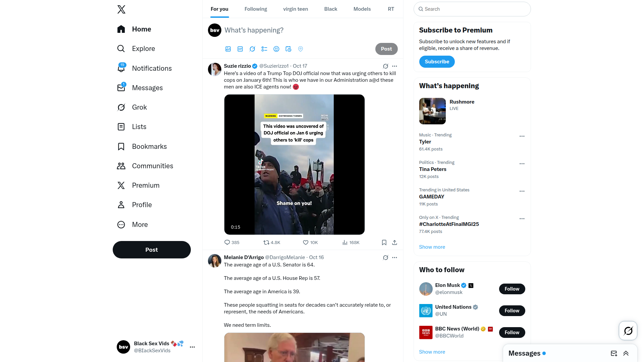Add a GIF to the post
The image size is (644, 362).
[x=240, y=49]
